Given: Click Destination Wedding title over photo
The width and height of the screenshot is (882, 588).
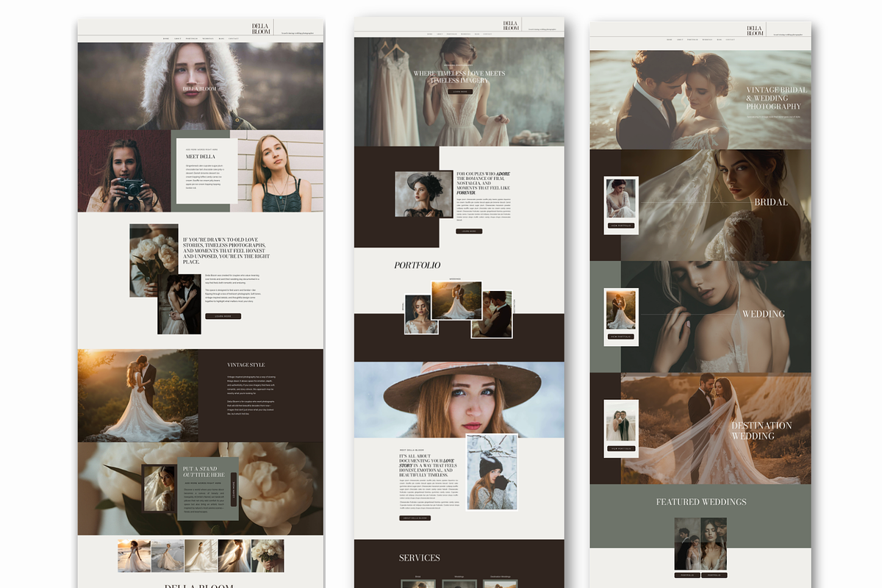Looking at the screenshot, I should tap(761, 431).
